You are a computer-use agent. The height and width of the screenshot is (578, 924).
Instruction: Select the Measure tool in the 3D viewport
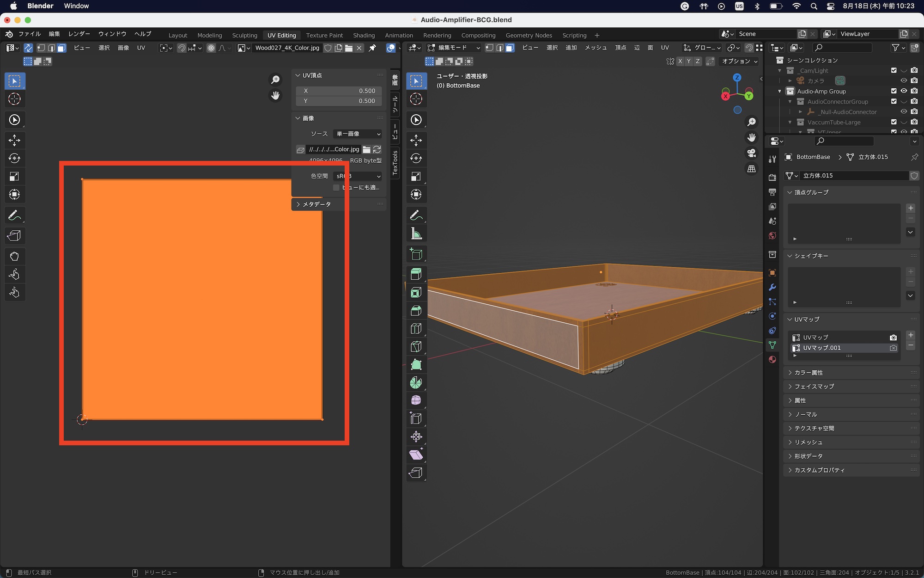416,234
